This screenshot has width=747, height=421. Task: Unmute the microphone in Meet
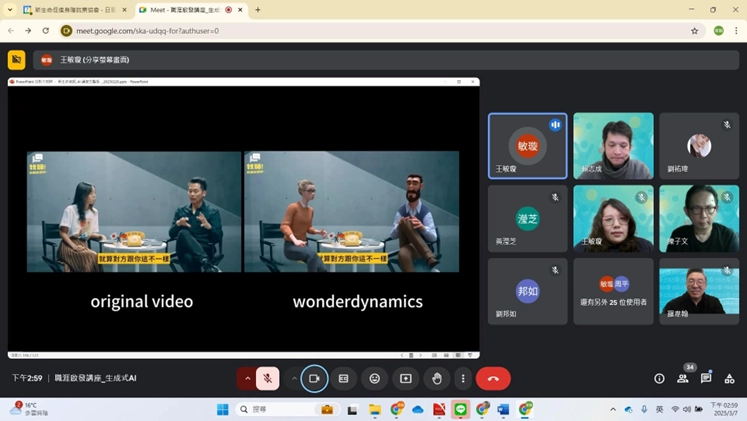(268, 379)
